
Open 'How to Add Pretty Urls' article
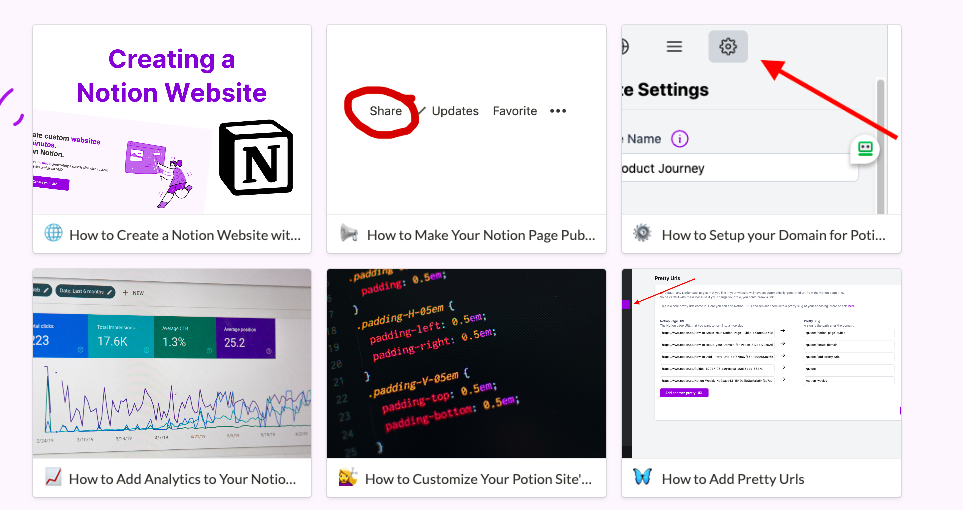[x=733, y=479]
